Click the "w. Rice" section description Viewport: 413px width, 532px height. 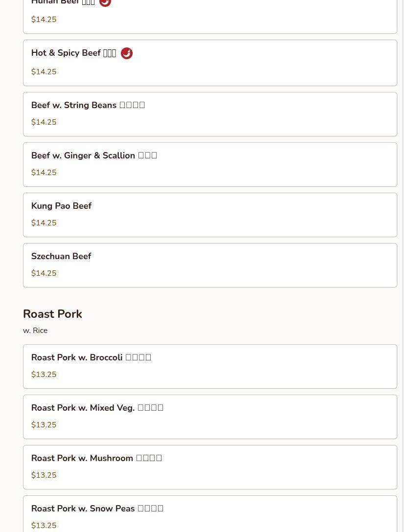(35, 331)
